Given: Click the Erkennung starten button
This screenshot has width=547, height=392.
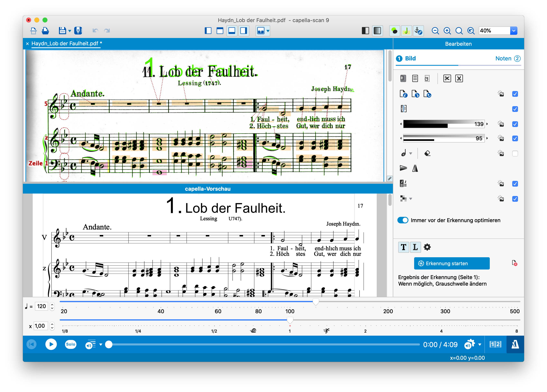Looking at the screenshot, I should (452, 263).
